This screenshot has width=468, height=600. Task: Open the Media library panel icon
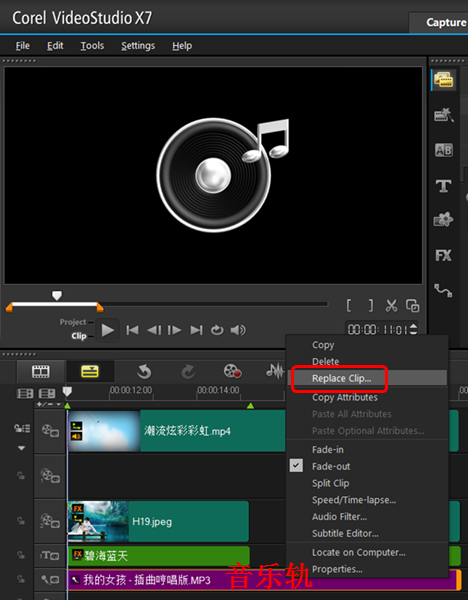[x=444, y=80]
